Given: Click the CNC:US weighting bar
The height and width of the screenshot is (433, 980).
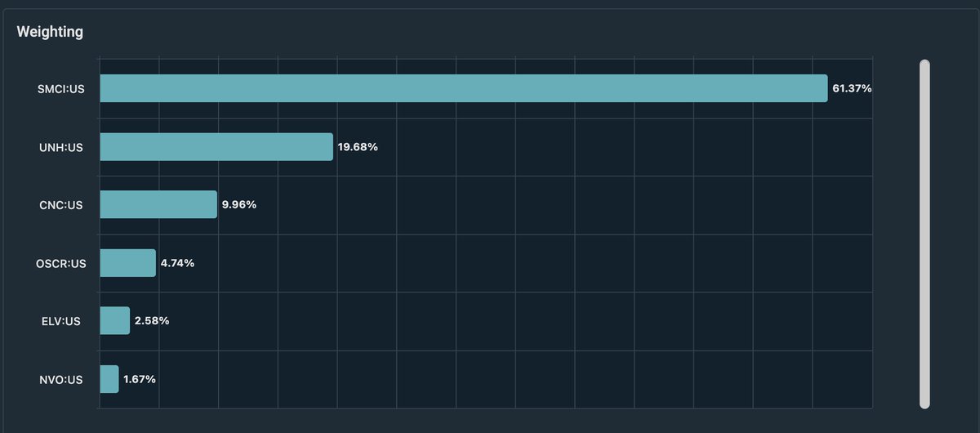Looking at the screenshot, I should (x=158, y=204).
